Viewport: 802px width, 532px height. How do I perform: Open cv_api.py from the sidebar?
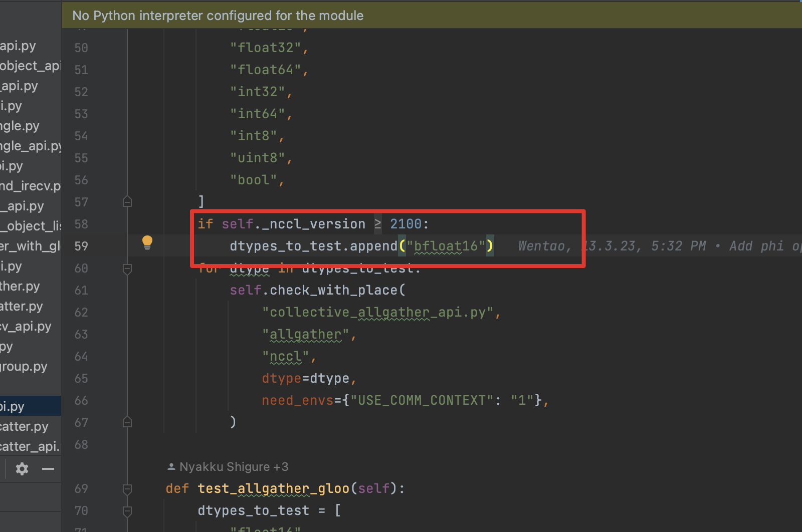point(25,326)
